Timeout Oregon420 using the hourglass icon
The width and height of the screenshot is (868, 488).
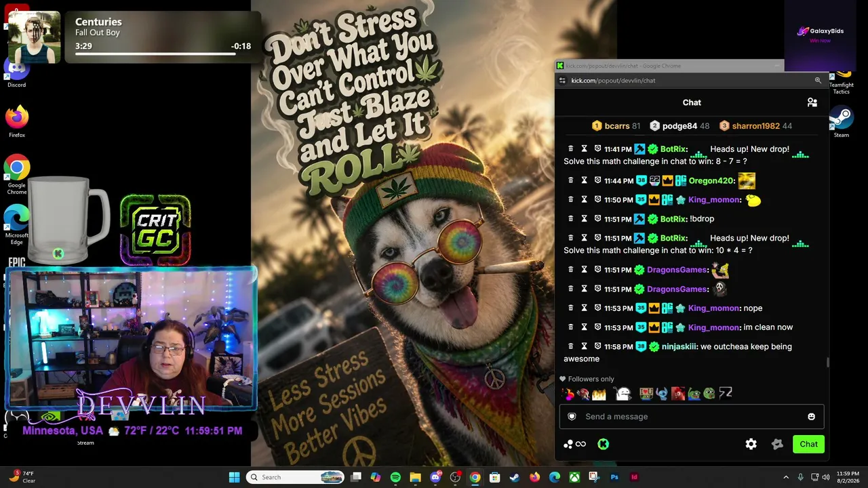[584, 181]
